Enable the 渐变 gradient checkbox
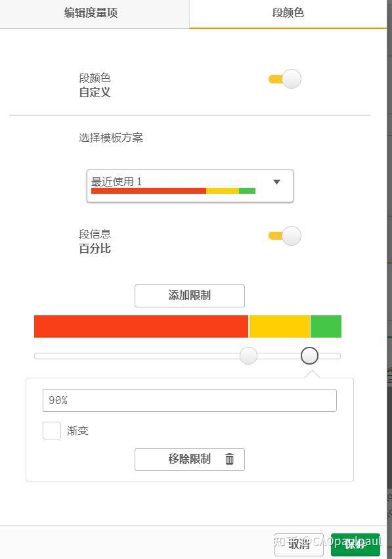The height and width of the screenshot is (559, 392). 52,430
